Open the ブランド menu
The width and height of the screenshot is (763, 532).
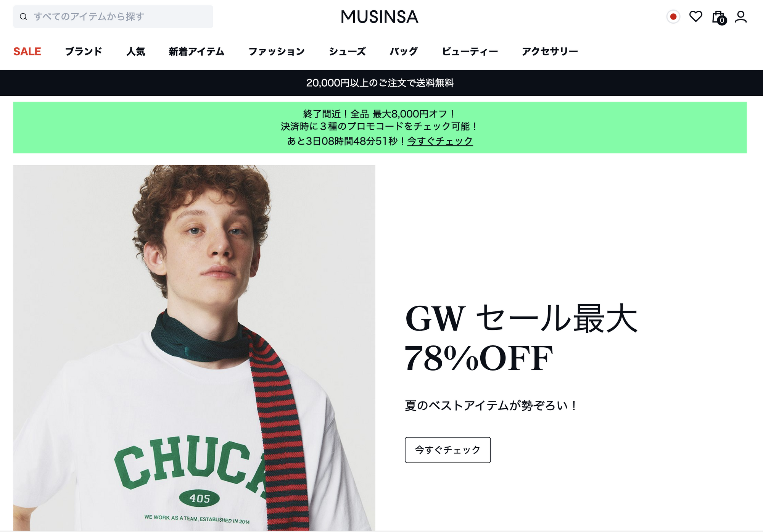click(84, 52)
